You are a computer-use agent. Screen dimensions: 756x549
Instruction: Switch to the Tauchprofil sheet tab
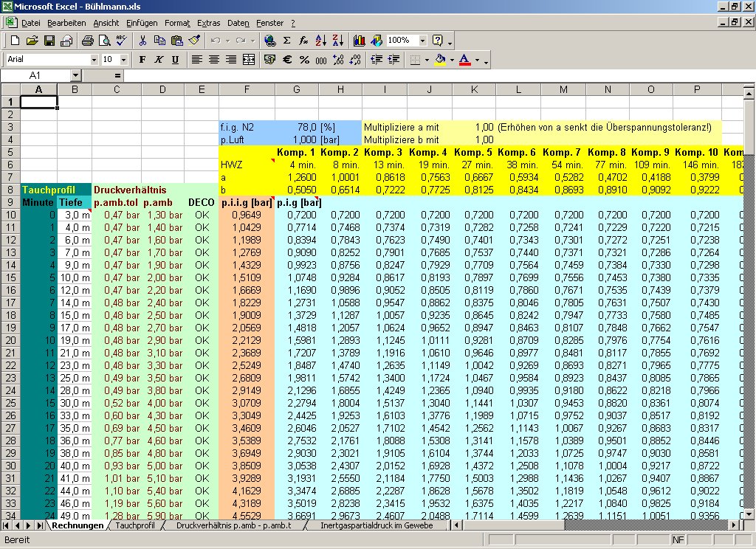coord(135,525)
